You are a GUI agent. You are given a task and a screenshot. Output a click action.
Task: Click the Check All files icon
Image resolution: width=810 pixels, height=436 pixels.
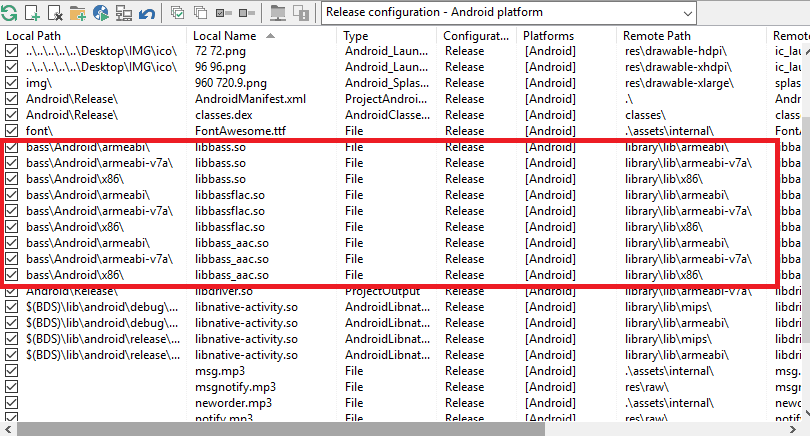pyautogui.click(x=177, y=12)
